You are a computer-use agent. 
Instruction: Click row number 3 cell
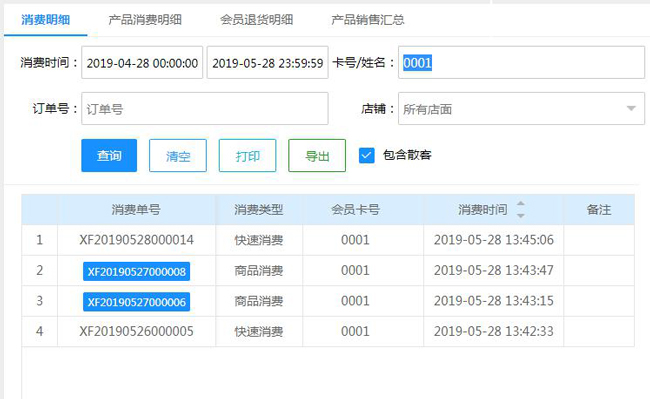click(x=40, y=301)
